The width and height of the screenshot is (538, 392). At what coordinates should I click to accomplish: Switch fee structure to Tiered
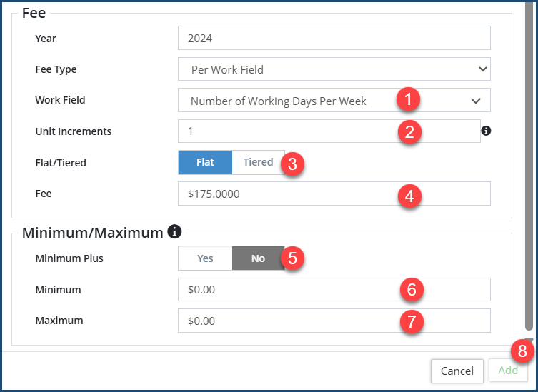pyautogui.click(x=257, y=162)
